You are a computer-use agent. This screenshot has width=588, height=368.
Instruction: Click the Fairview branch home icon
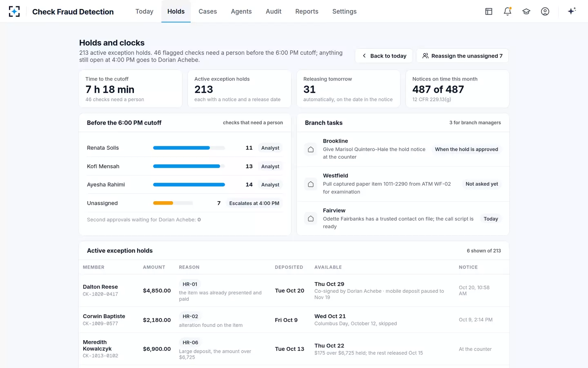[x=311, y=219]
